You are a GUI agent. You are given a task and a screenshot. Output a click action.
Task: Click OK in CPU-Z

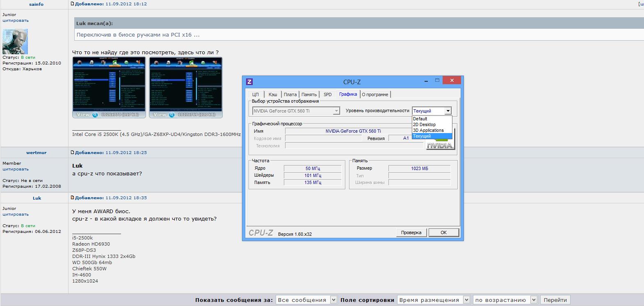coord(443,232)
